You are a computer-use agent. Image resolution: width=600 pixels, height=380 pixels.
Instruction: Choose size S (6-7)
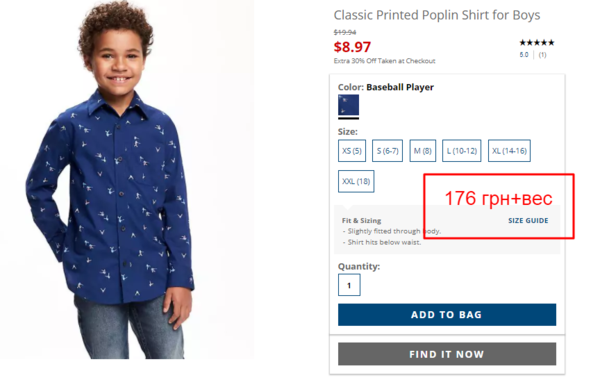387,151
